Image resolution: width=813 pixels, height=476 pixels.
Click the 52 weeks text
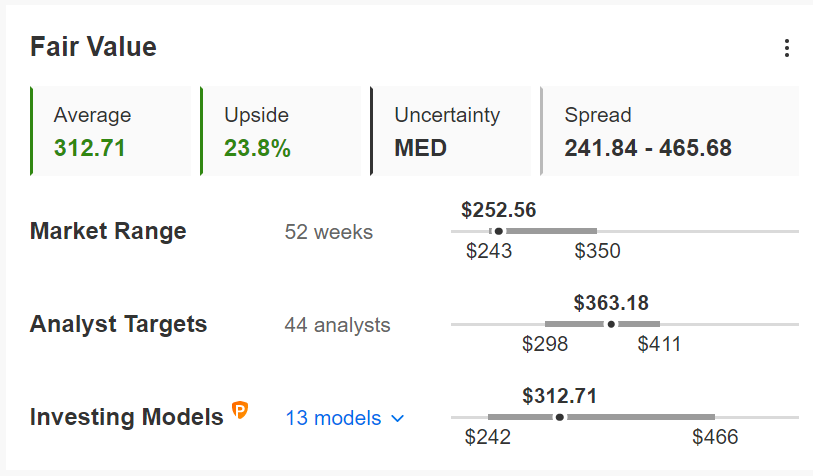tap(329, 232)
